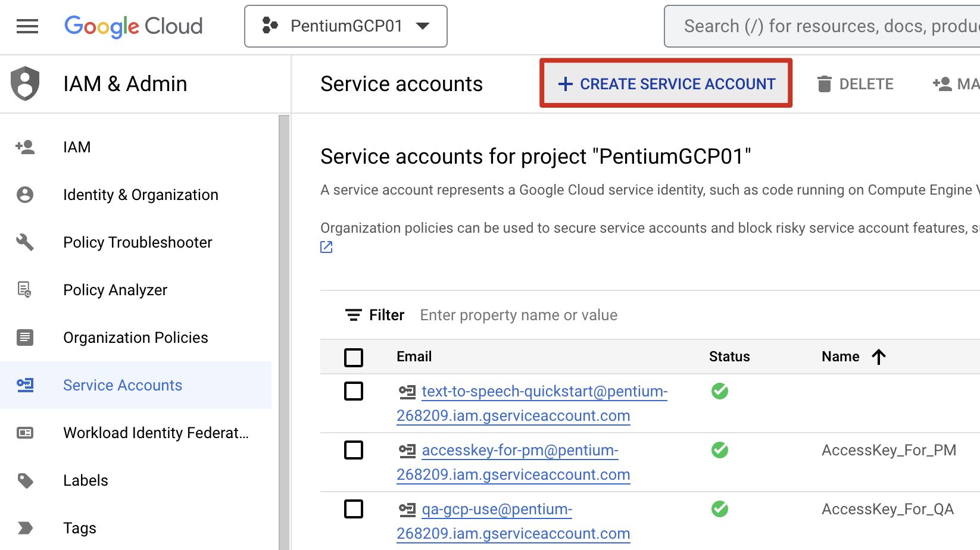Screen dimensions: 980x550
Task: Open Labels in sidebar
Action: 86,480
